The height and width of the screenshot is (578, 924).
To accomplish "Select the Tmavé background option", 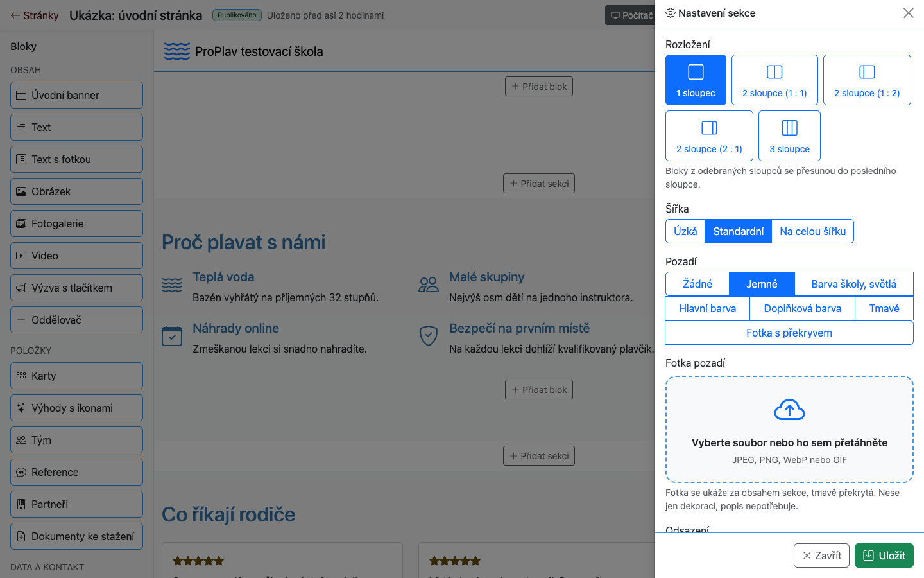I will point(884,308).
